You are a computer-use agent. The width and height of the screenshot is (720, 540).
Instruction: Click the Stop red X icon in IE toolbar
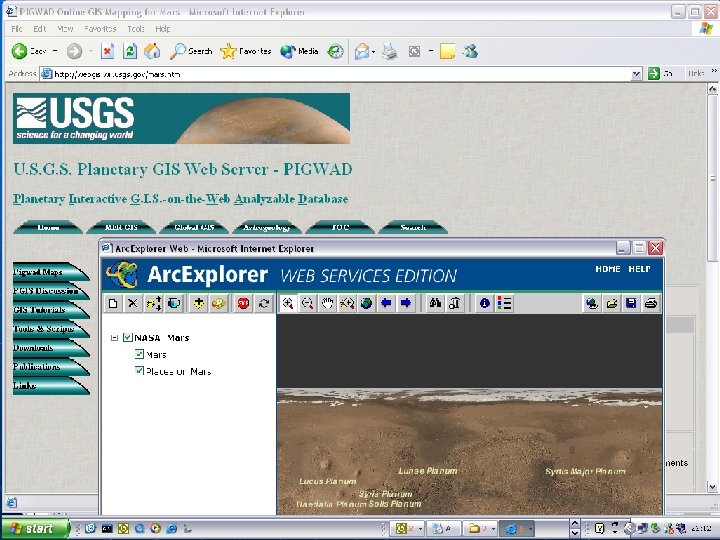(x=107, y=51)
